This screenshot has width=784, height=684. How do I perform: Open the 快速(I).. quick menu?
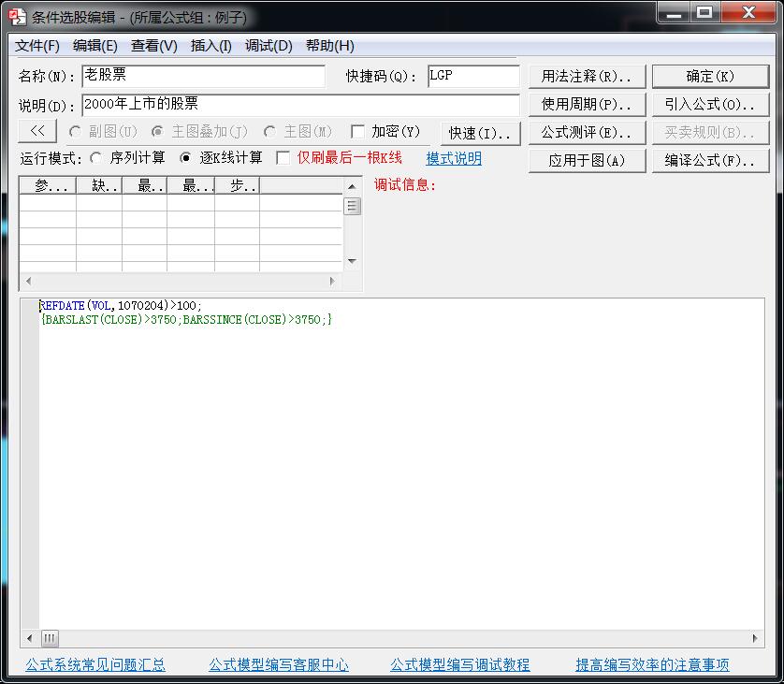point(480,133)
